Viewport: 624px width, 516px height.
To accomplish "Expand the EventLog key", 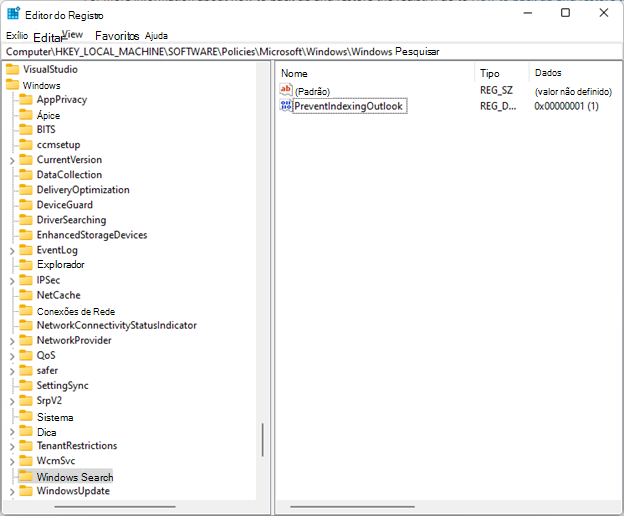I will (12, 251).
